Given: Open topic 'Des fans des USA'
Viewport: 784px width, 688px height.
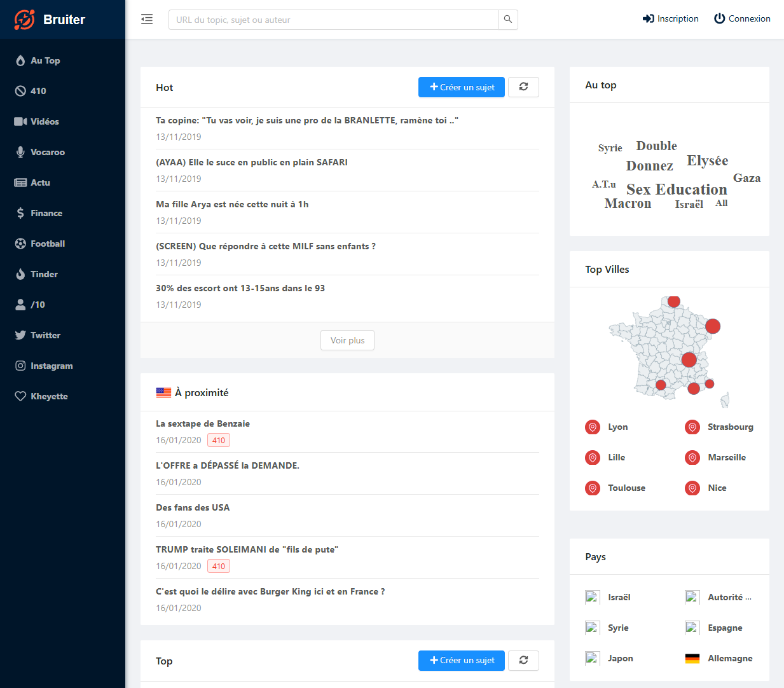Looking at the screenshot, I should [x=193, y=507].
